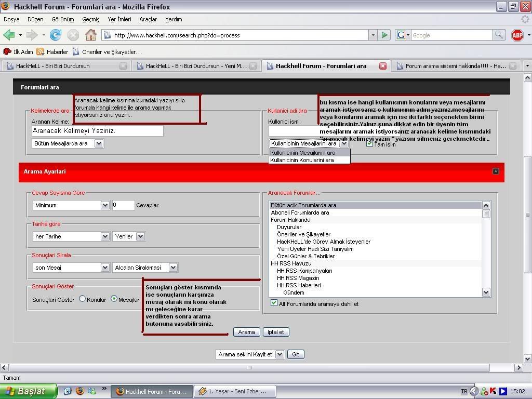Click the blue media player tray icon
The width and height of the screenshot is (532, 399).
[503, 392]
